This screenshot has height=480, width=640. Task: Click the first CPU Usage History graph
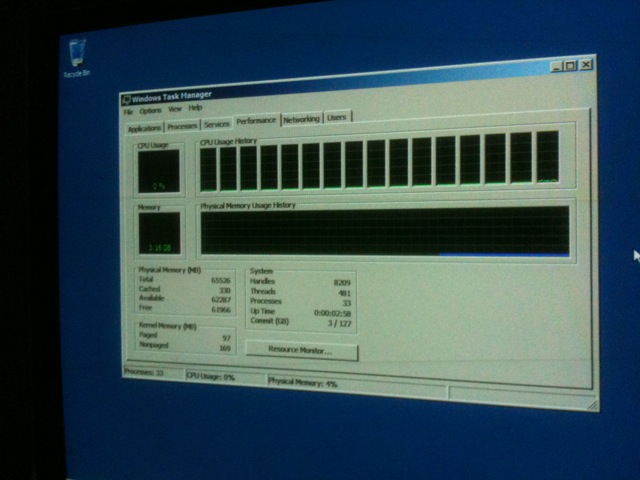click(x=208, y=169)
